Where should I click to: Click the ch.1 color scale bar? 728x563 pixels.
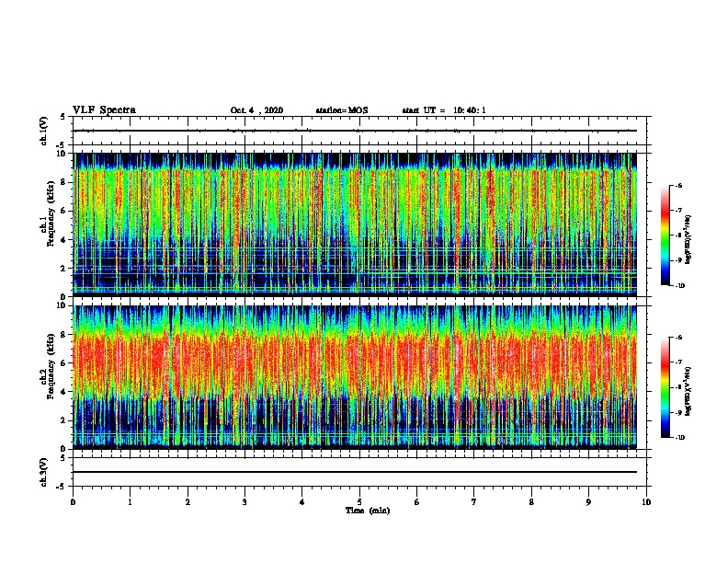coord(665,236)
